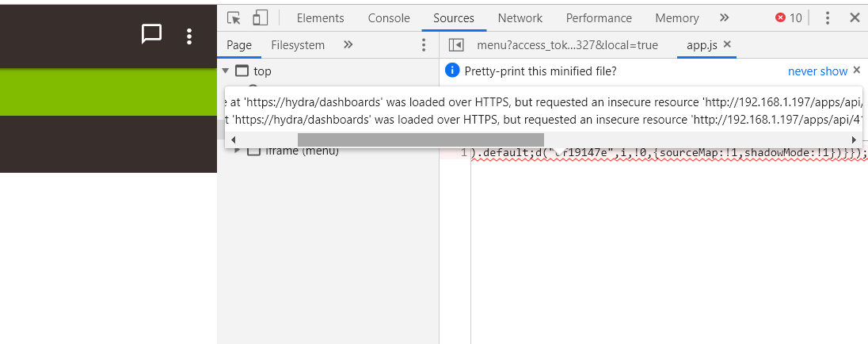Open the Performance tab
The width and height of the screenshot is (868, 344).
click(x=599, y=18)
